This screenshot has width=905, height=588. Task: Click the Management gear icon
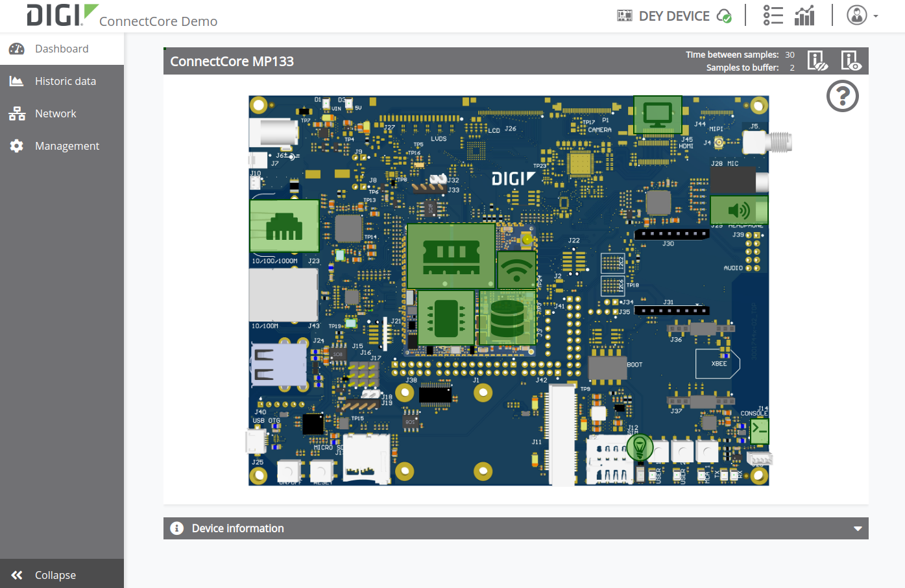17,146
